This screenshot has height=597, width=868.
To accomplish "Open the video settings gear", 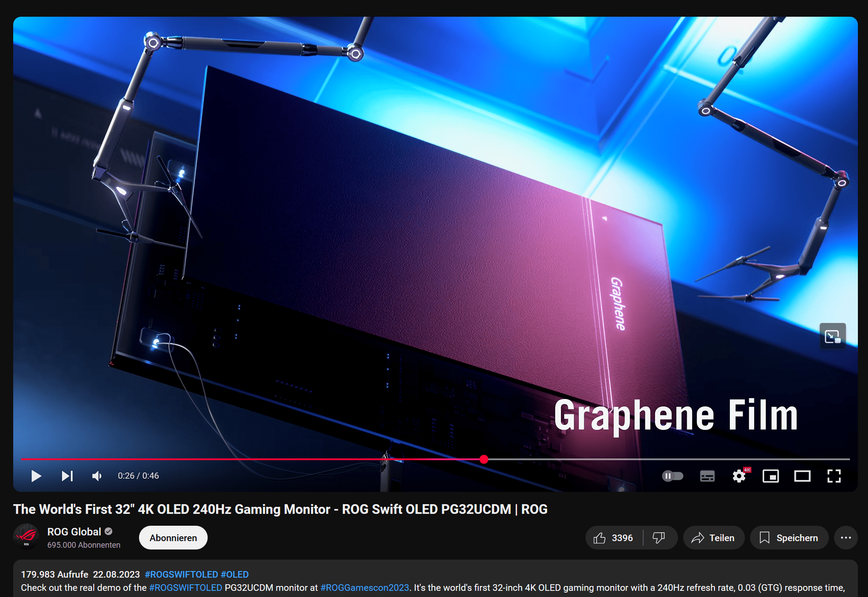I will [740, 476].
